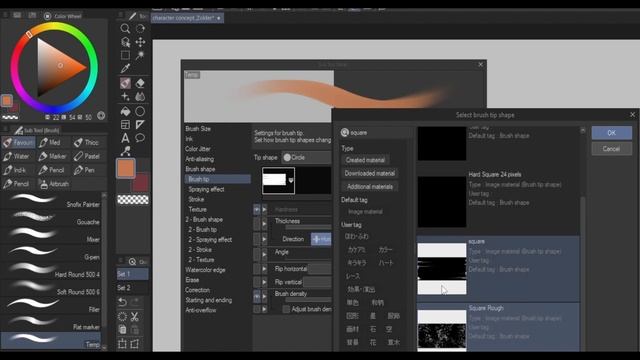Select the Frame border tool
The height and width of the screenshot is (360, 640).
click(125, 124)
